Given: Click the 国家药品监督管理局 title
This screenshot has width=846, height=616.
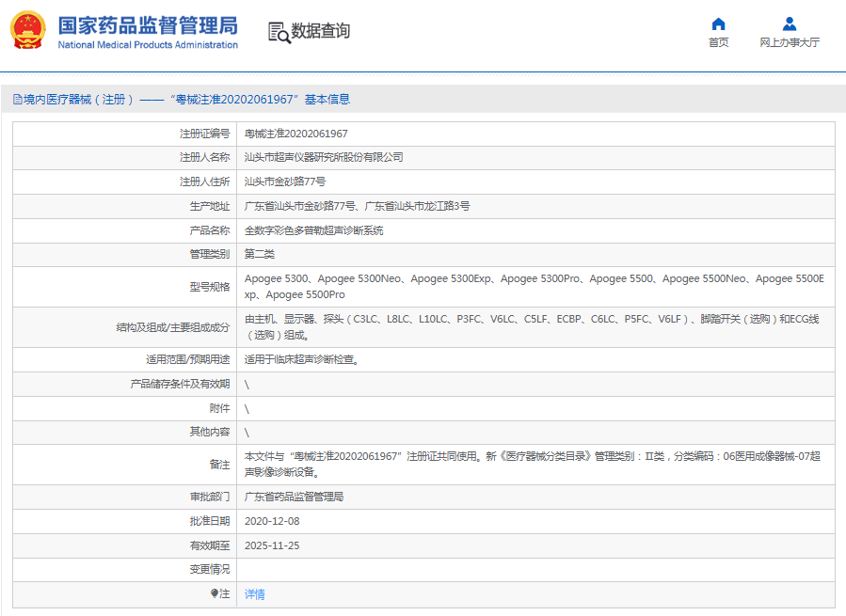Looking at the screenshot, I should click(x=148, y=25).
